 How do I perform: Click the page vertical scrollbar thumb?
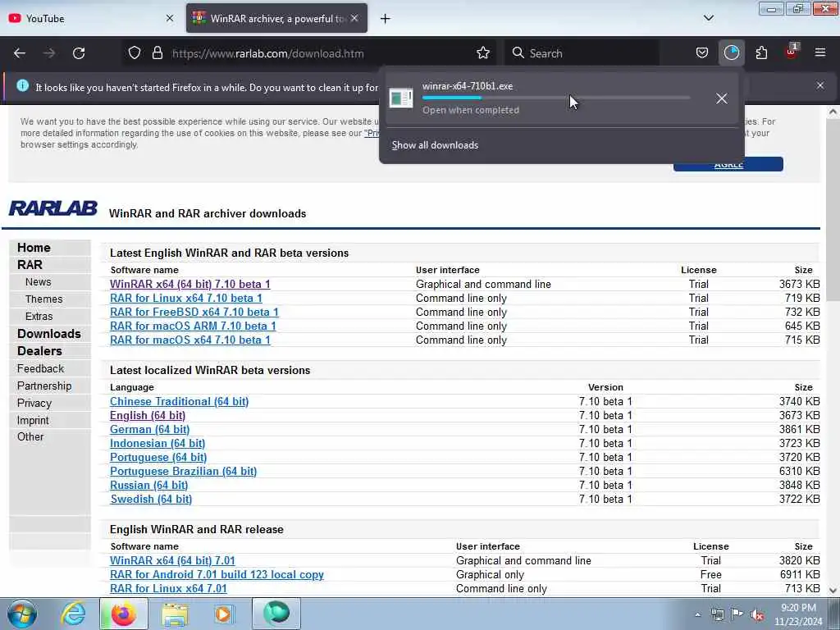(x=833, y=210)
